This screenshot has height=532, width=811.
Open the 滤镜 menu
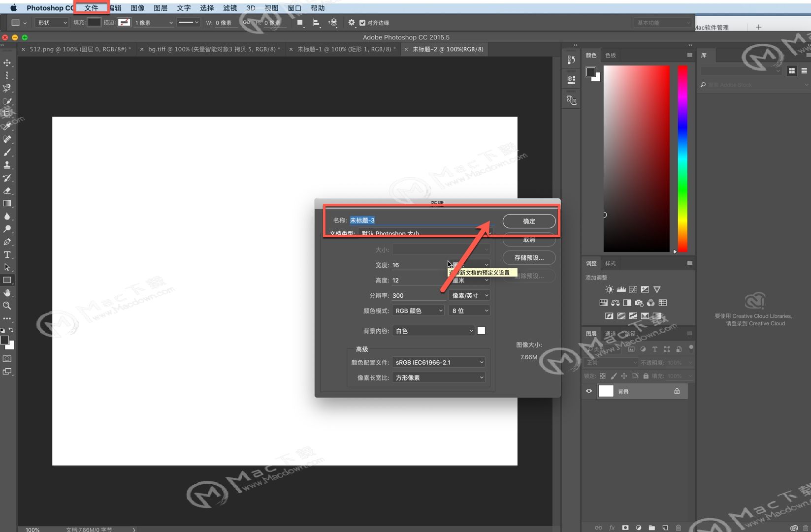tap(230, 8)
